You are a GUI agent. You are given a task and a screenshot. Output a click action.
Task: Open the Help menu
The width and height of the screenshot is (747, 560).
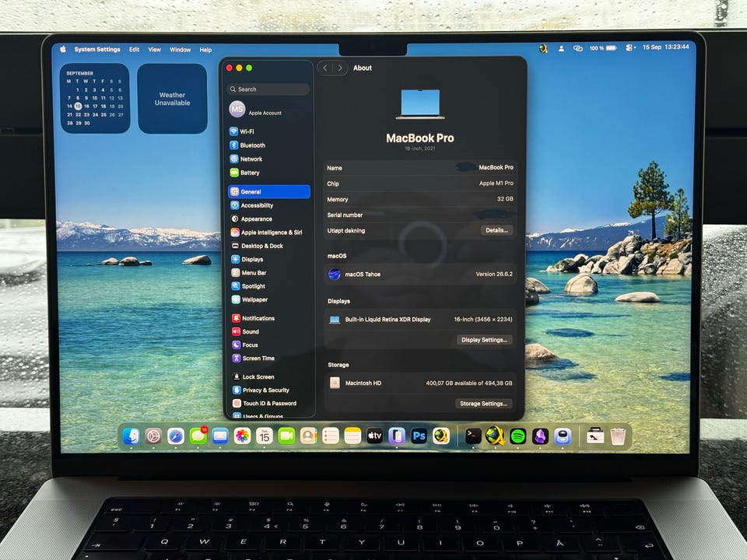[205, 50]
